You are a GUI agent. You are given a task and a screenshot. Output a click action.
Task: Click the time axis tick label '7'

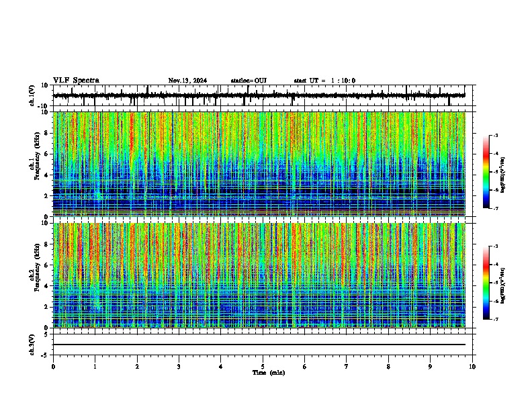(347, 367)
